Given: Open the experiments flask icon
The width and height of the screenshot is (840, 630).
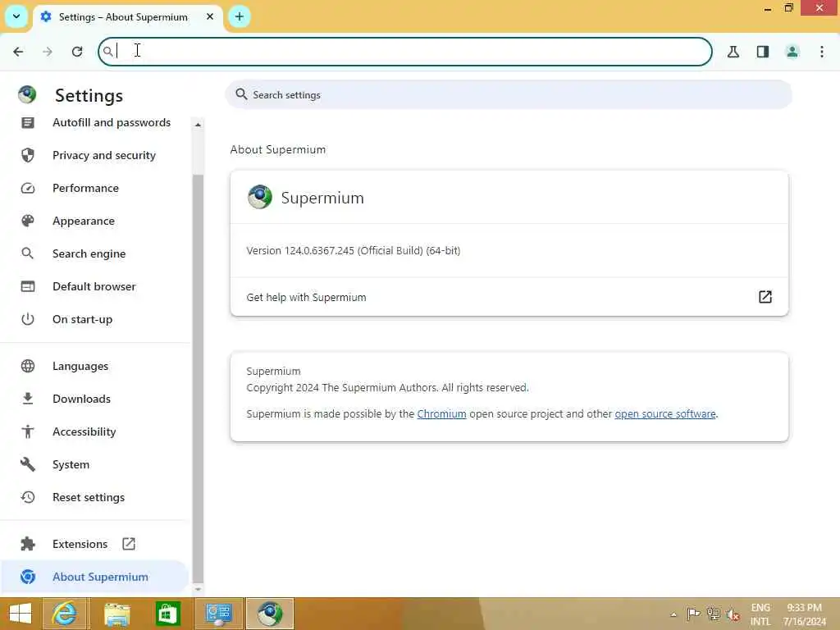Looking at the screenshot, I should pos(733,52).
